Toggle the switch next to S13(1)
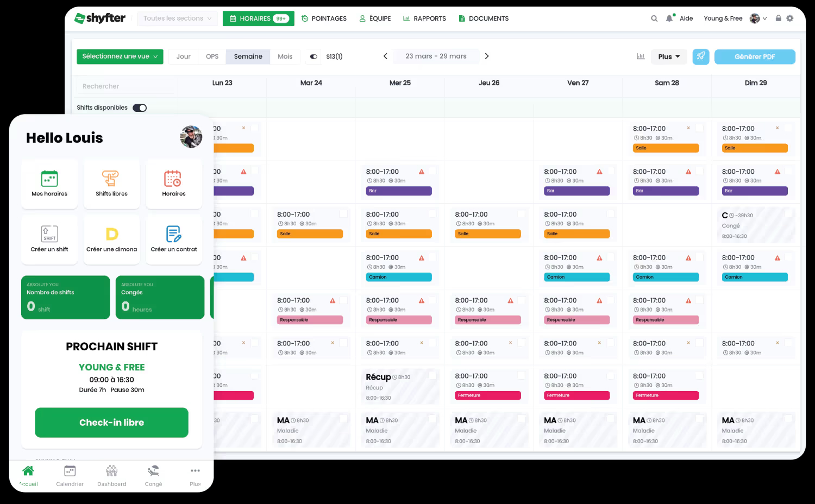Viewport: 815px width, 504px height. (314, 56)
